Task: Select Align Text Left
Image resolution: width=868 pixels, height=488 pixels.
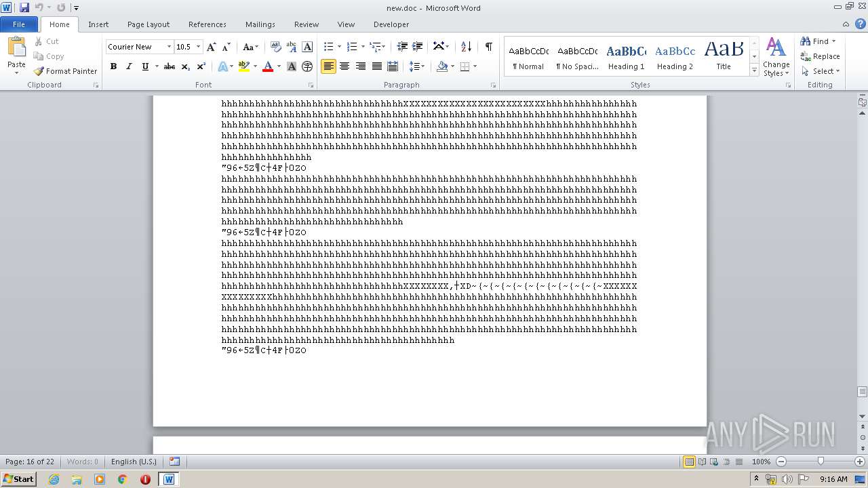Action: click(328, 66)
